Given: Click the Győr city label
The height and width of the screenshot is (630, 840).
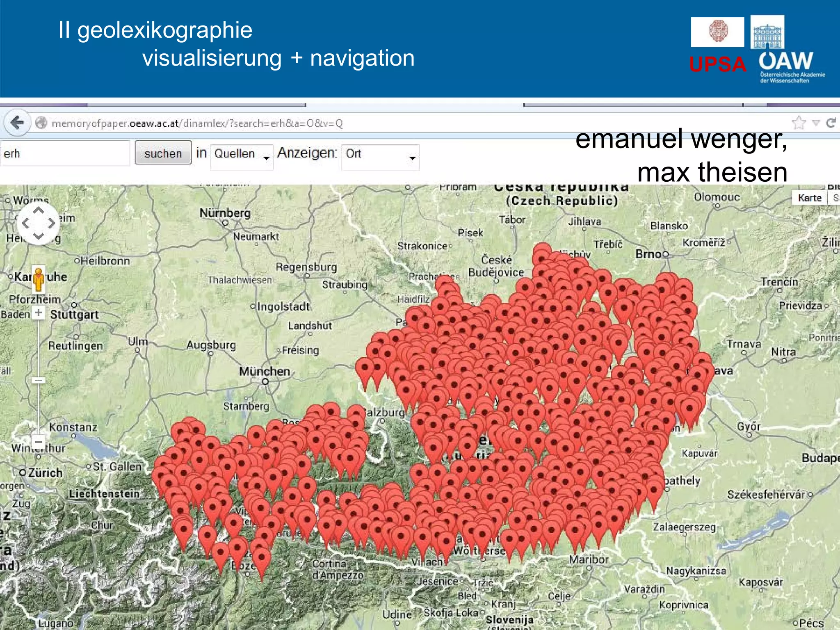Looking at the screenshot, I should [749, 426].
